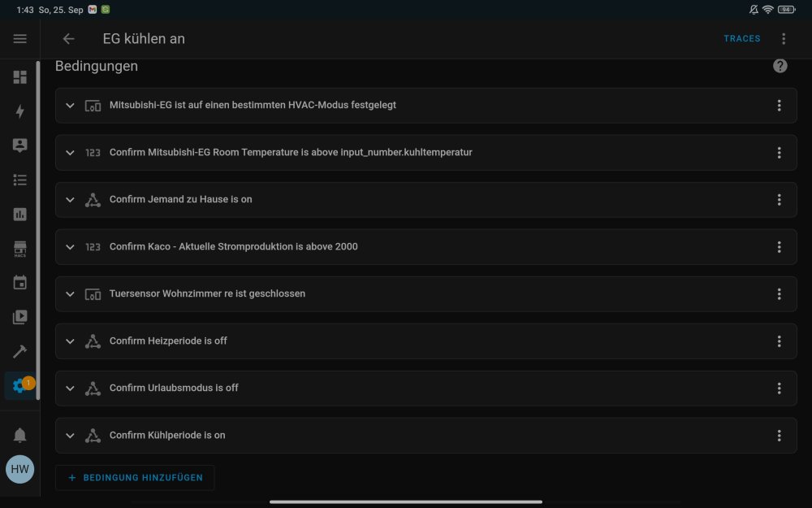812x508 pixels.
Task: Open Settings gear icon with badge
Action: (21, 385)
